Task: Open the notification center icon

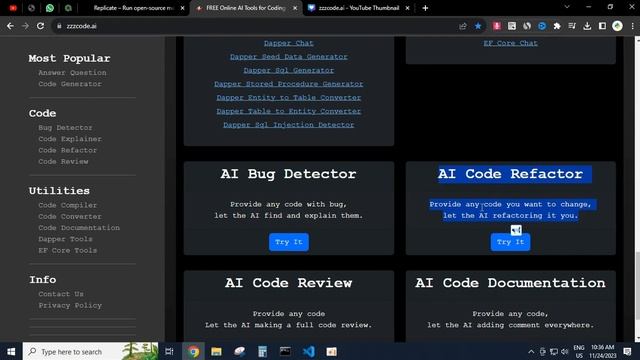Action: pos(627,351)
